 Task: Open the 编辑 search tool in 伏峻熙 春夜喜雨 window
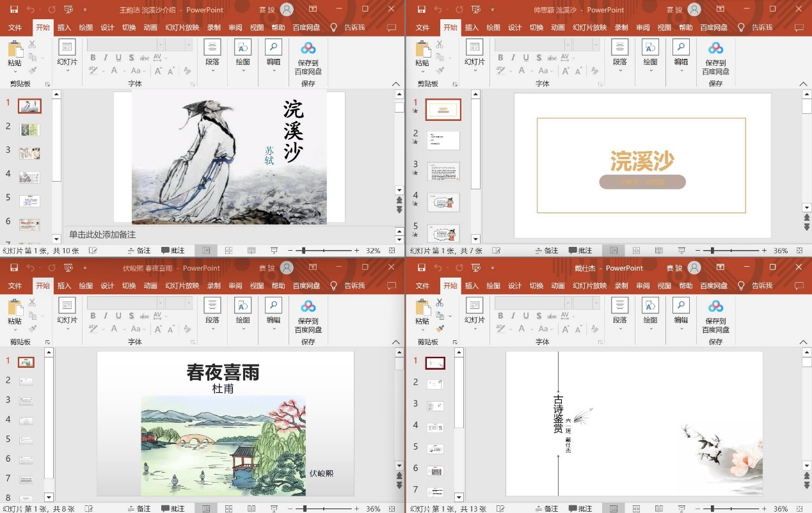click(273, 306)
